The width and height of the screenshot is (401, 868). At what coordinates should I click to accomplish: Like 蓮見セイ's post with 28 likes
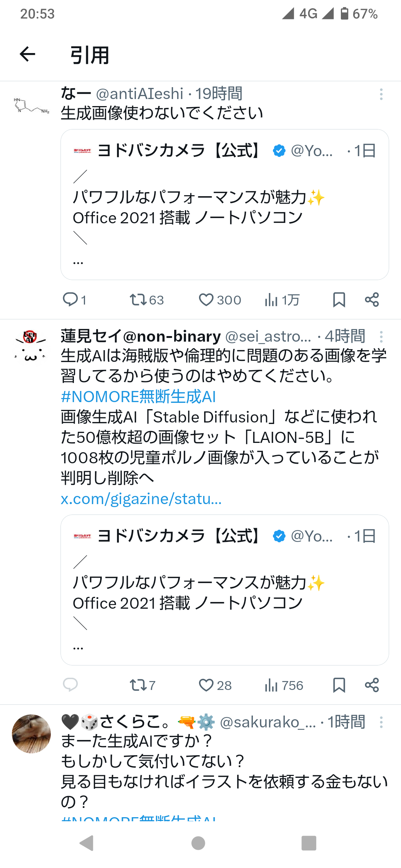(206, 685)
